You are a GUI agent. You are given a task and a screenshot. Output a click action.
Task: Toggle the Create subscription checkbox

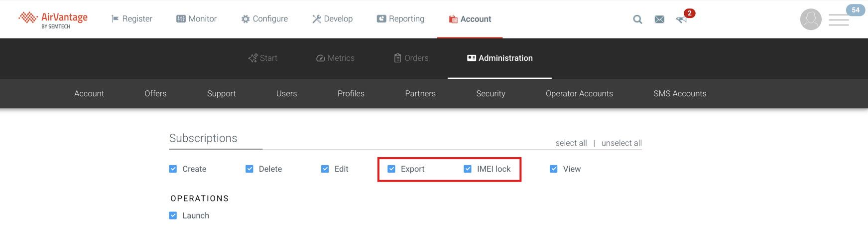point(173,169)
